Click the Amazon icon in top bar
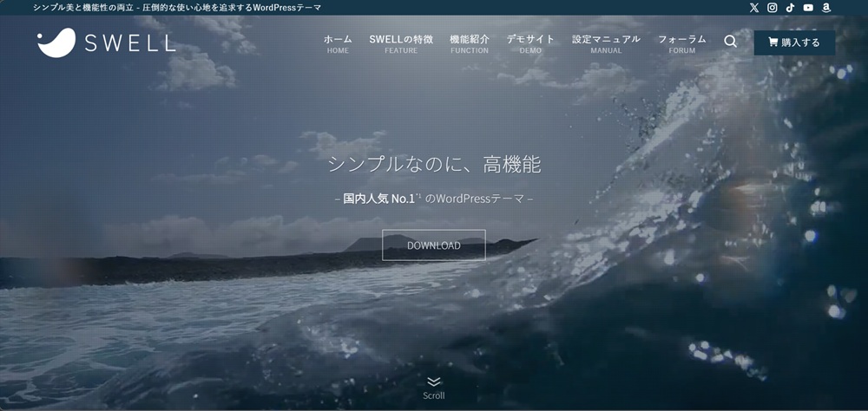The image size is (868, 411). pyautogui.click(x=826, y=8)
